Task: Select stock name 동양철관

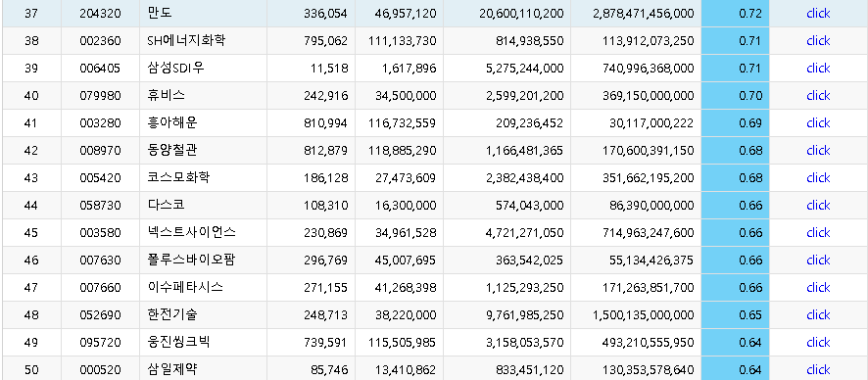Action: pos(172,151)
